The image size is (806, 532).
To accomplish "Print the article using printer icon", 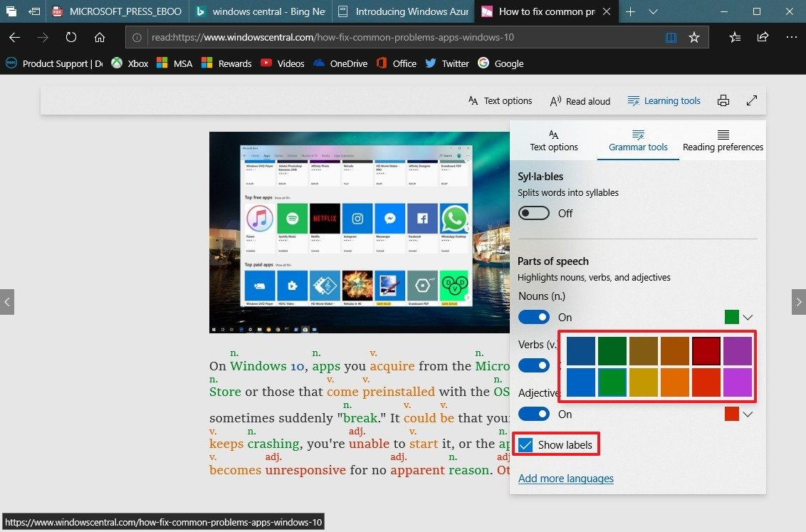I will click(723, 100).
